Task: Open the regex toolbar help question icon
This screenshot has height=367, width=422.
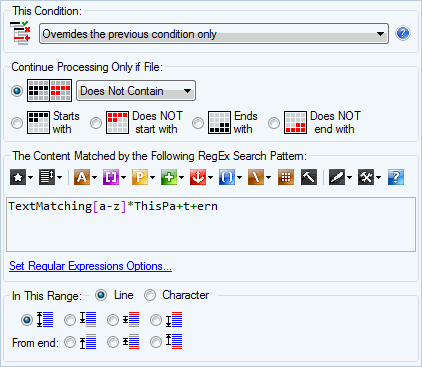Action: tap(396, 177)
